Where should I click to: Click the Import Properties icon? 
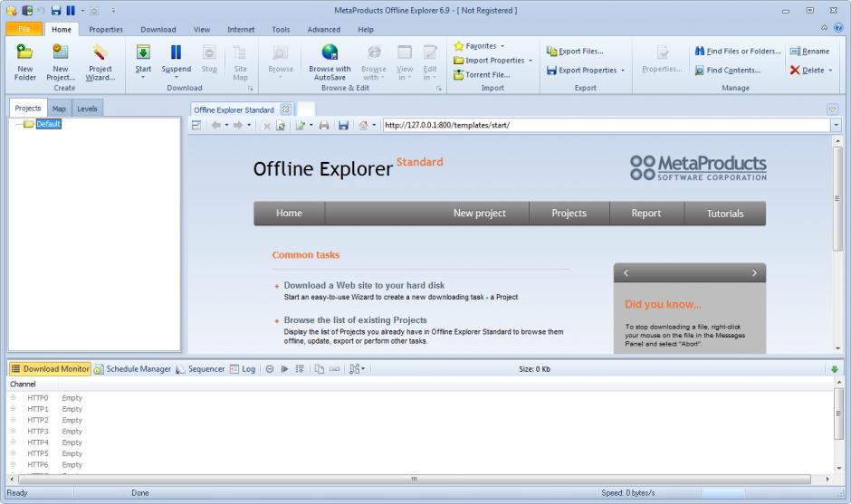pyautogui.click(x=459, y=61)
